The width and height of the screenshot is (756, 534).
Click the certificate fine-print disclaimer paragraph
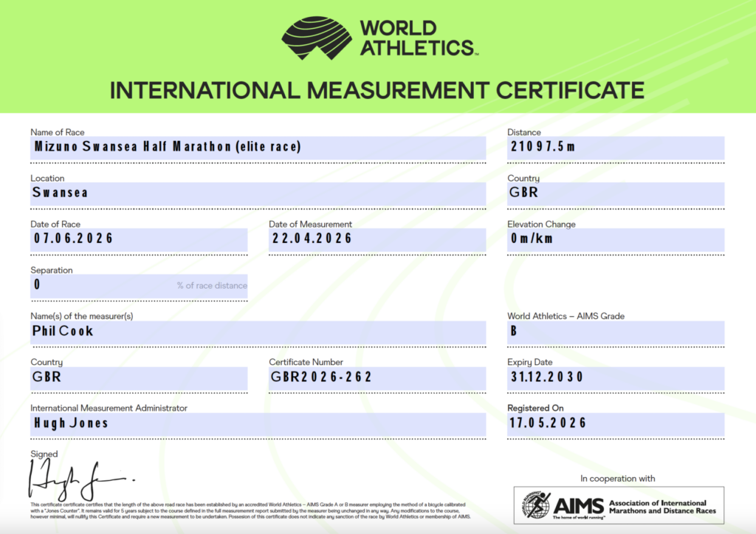click(251, 510)
